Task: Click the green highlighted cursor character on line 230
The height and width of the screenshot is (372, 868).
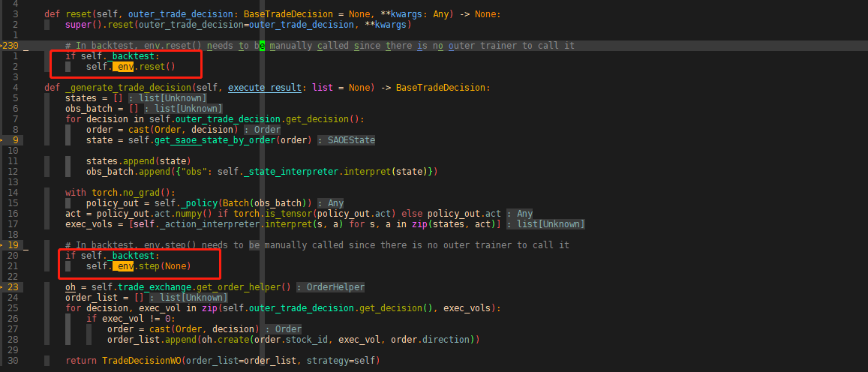Action: [263, 46]
